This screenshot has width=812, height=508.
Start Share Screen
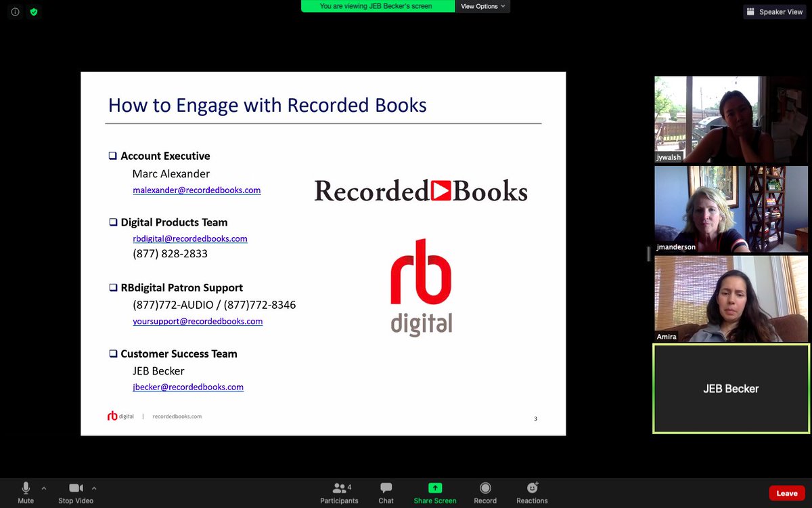coord(435,492)
